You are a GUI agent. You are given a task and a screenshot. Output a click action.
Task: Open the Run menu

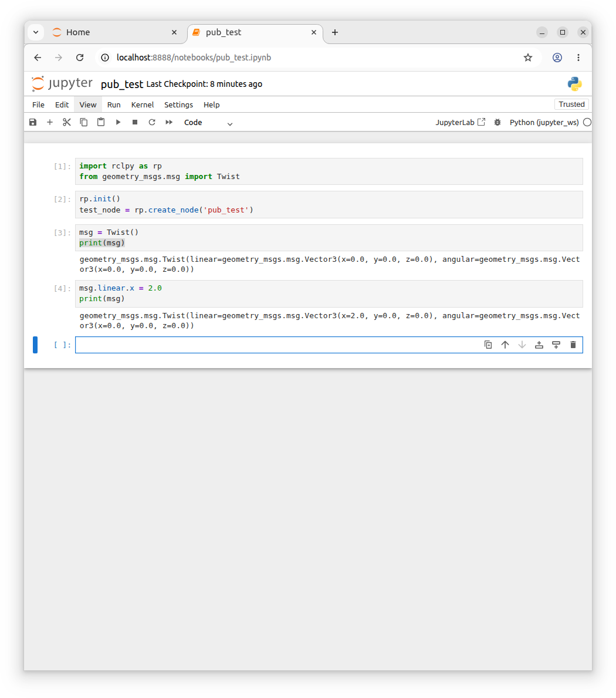[x=114, y=104]
